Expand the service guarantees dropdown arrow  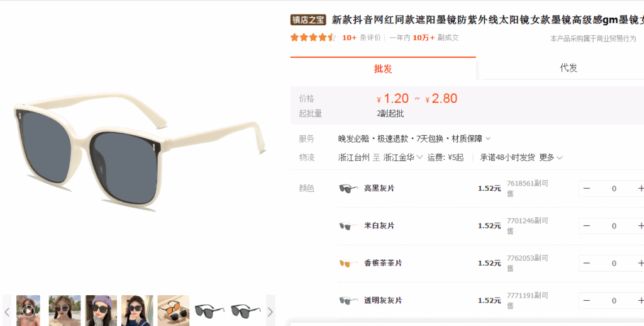(488, 139)
